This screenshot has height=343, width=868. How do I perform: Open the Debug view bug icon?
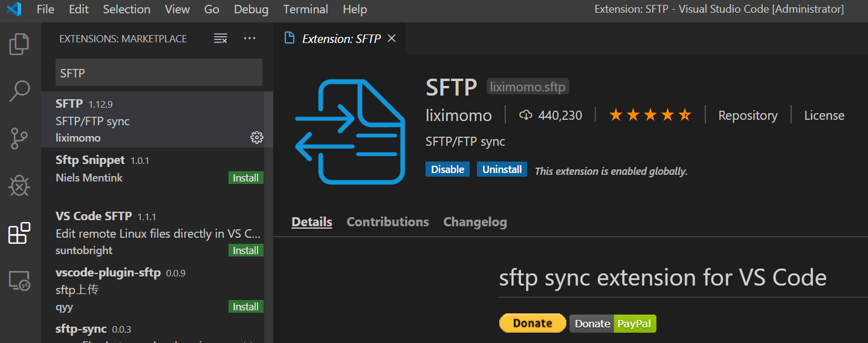[x=19, y=186]
